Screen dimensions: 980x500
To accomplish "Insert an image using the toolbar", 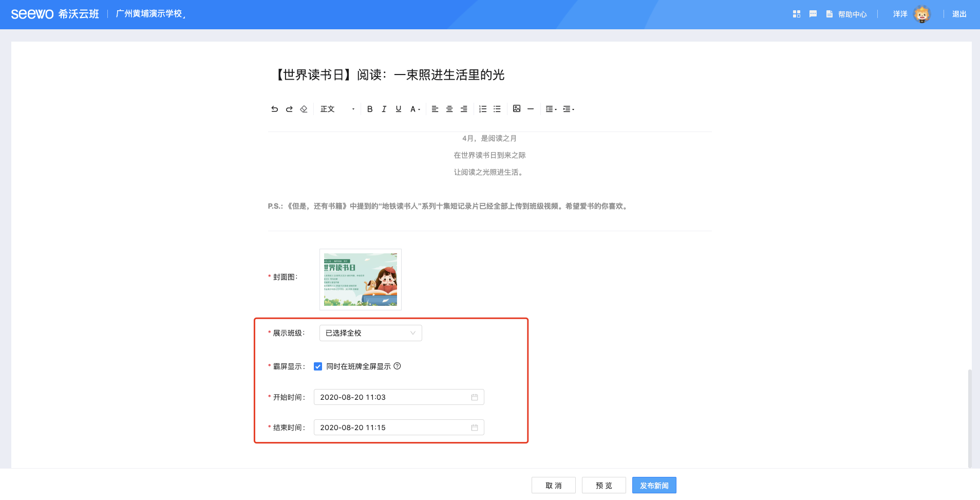I will click(517, 109).
